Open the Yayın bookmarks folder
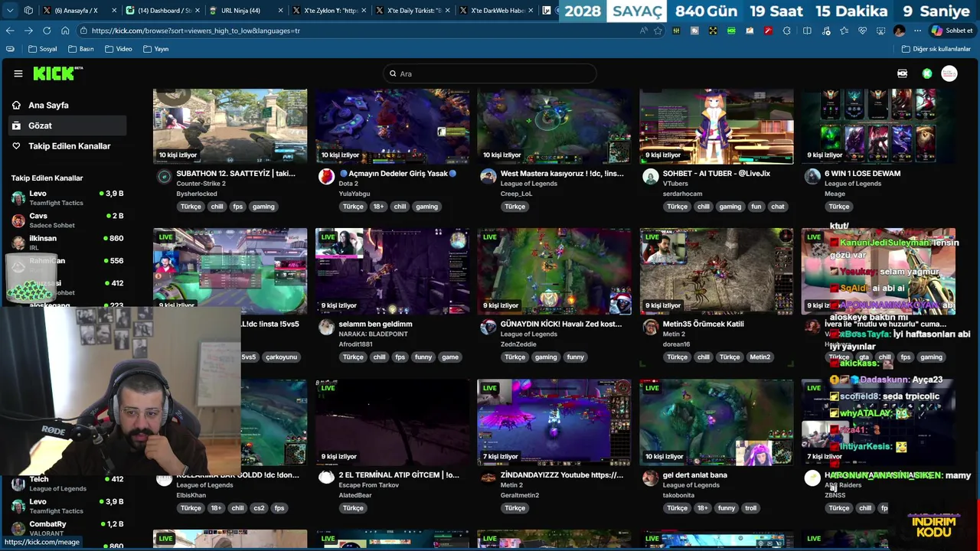The width and height of the screenshot is (980, 551). tap(155, 49)
